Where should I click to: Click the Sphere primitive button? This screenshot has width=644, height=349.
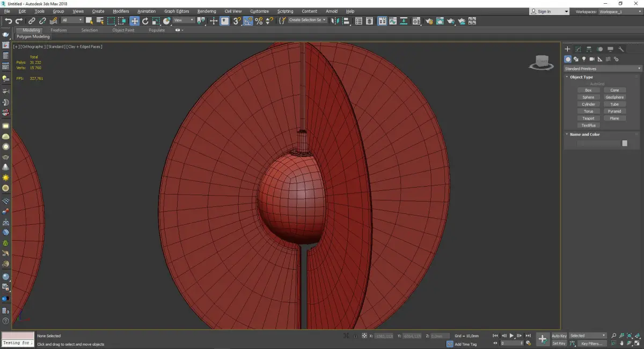[x=589, y=97]
